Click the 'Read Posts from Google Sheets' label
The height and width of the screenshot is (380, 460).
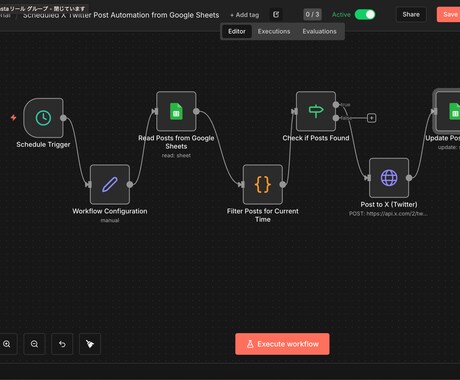[x=176, y=142]
